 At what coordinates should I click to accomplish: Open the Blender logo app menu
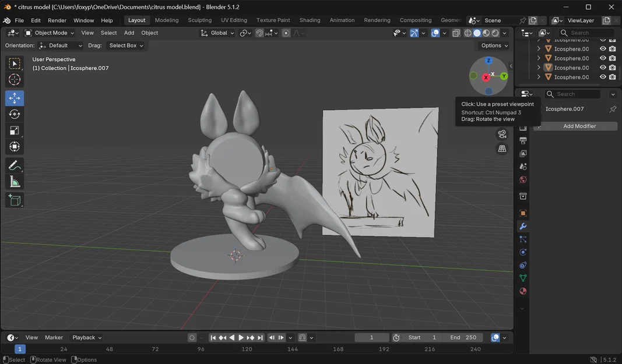[7, 20]
